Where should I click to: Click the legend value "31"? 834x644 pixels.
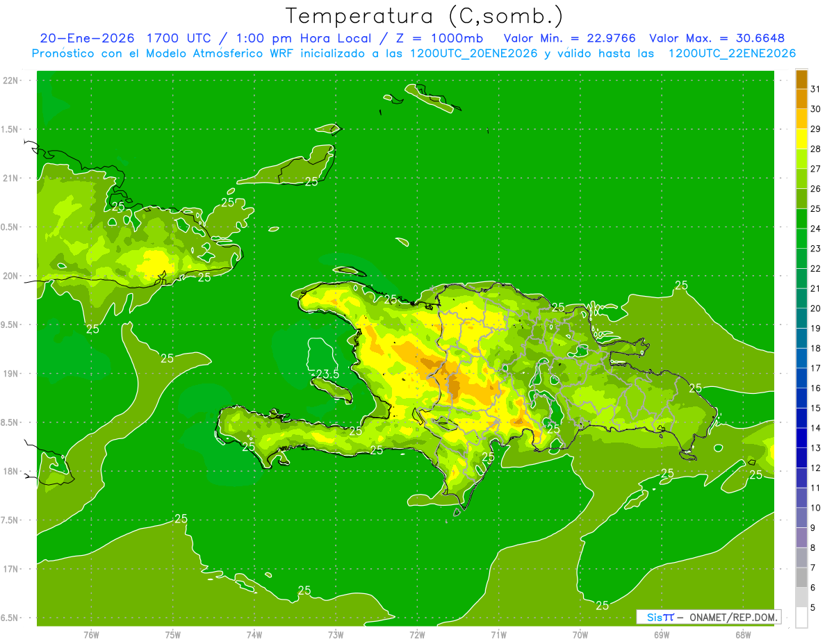[816, 89]
